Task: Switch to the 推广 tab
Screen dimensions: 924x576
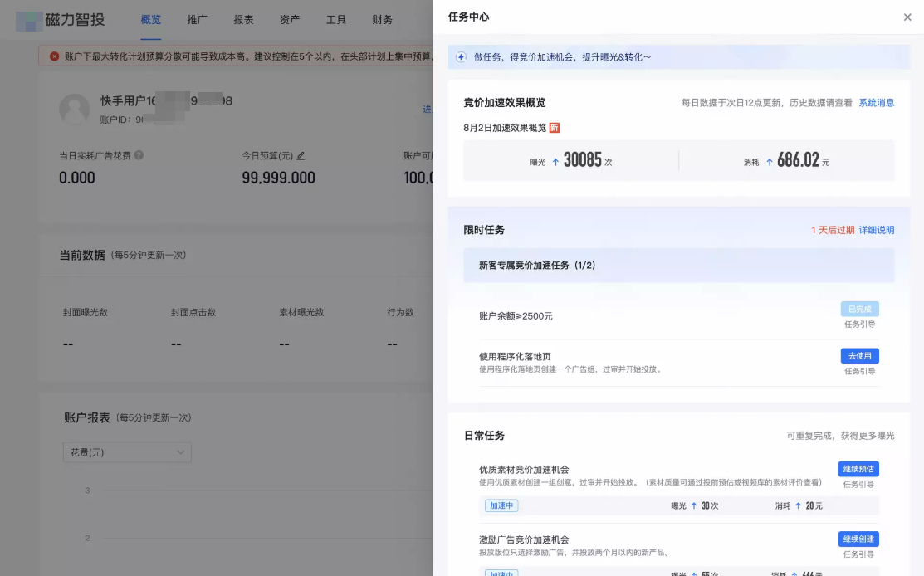Action: (x=197, y=19)
